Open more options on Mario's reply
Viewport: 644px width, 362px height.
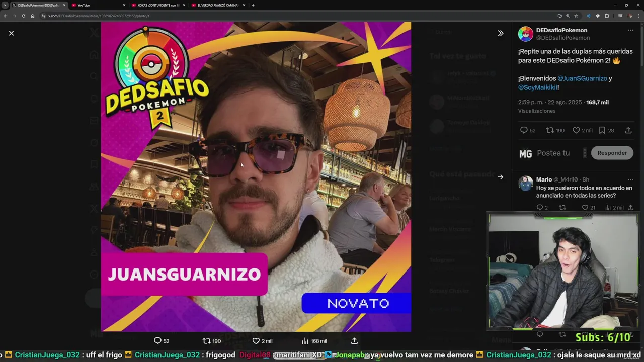(x=630, y=179)
